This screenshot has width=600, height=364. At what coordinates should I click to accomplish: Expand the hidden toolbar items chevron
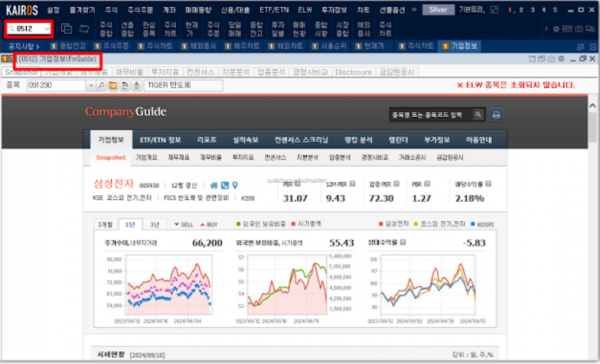[x=546, y=29]
